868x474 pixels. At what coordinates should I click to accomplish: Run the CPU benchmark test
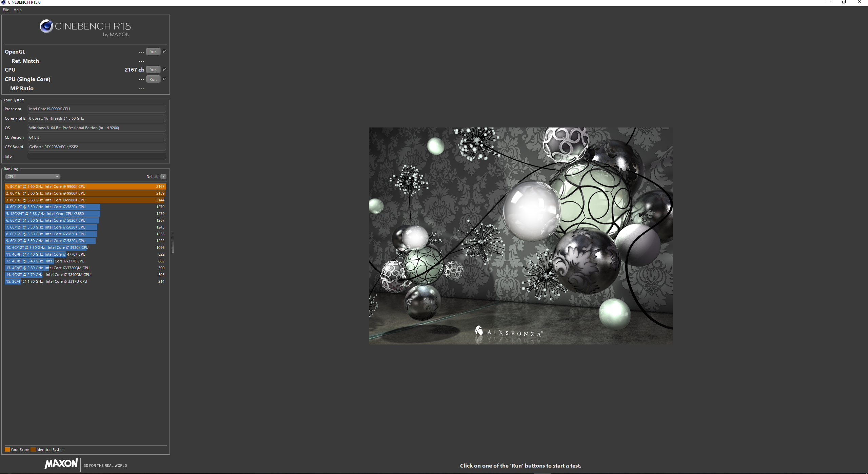coord(153,70)
